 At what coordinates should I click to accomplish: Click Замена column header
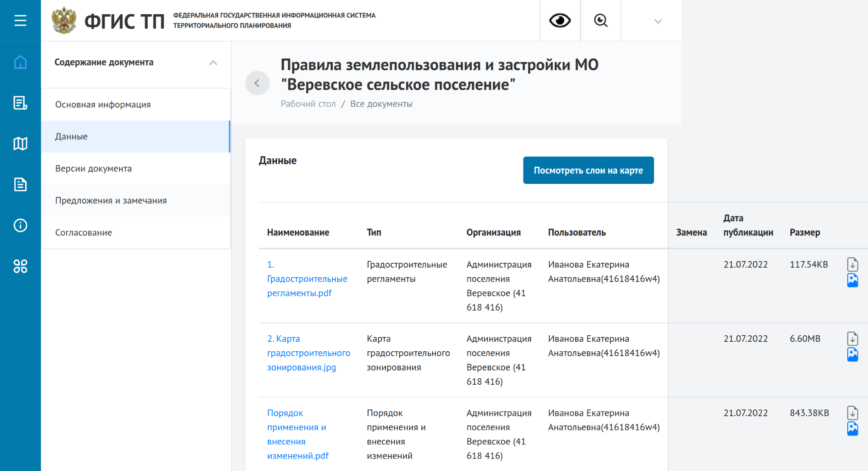click(691, 232)
